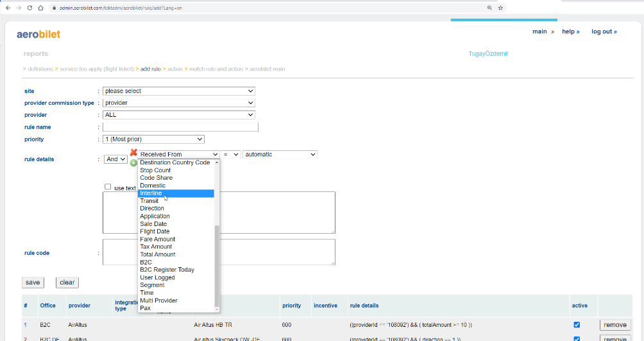
Task: Click the aerobilet logo
Action: (38, 34)
